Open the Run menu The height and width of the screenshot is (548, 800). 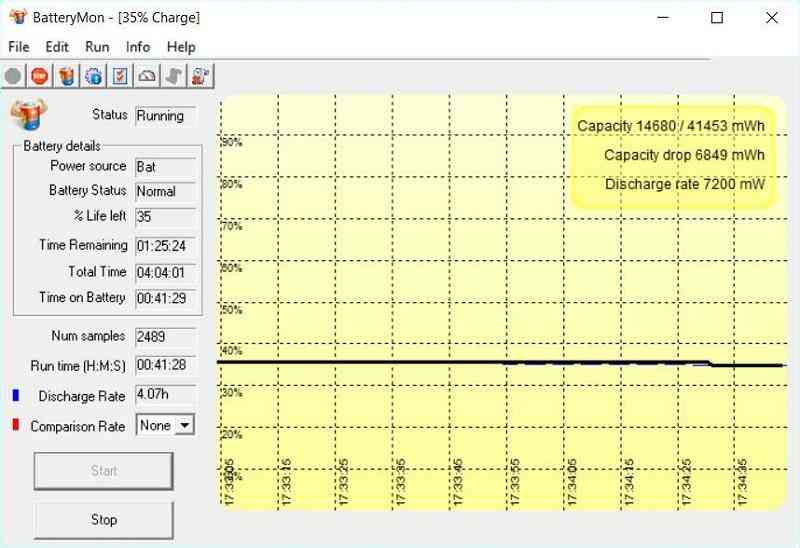click(97, 47)
